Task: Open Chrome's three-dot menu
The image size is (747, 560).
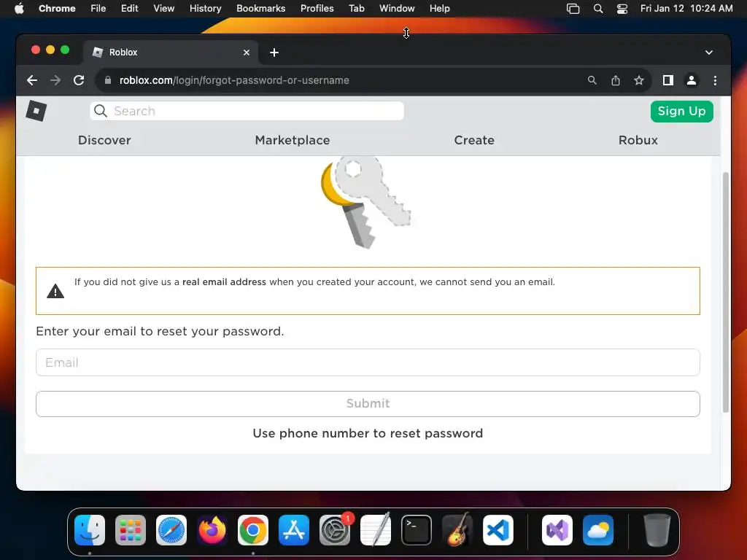Action: pyautogui.click(x=715, y=80)
